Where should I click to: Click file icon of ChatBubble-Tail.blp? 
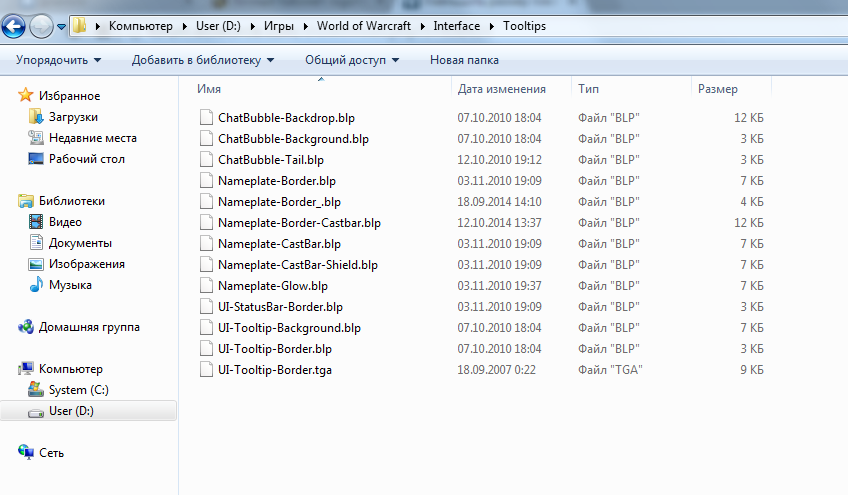tap(206, 160)
